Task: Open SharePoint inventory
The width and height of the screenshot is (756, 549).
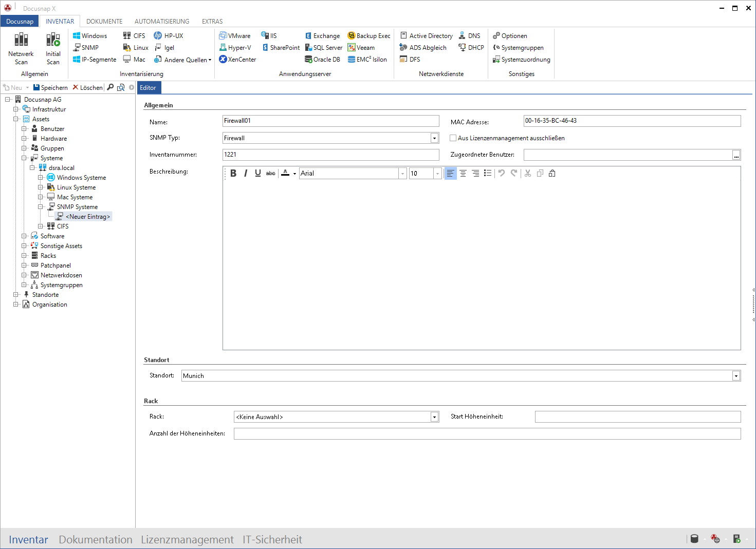Action: click(281, 48)
